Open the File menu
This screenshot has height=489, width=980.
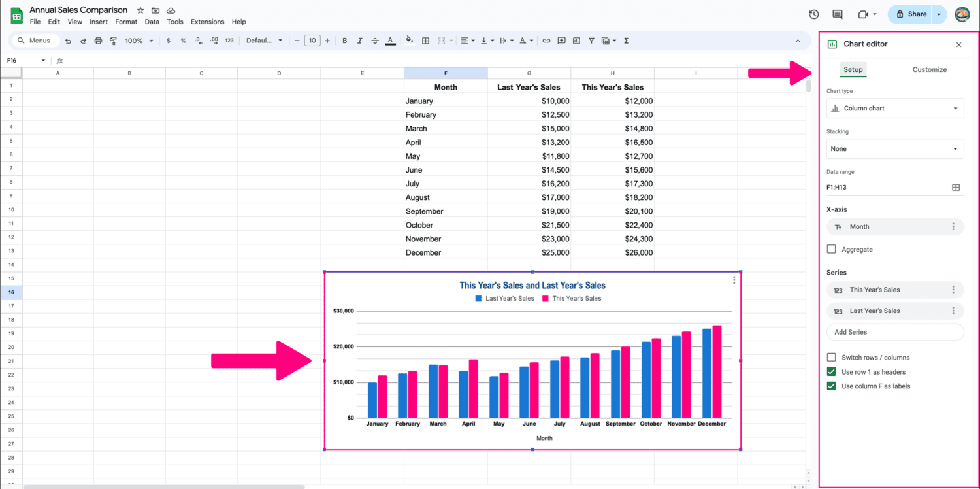(35, 22)
